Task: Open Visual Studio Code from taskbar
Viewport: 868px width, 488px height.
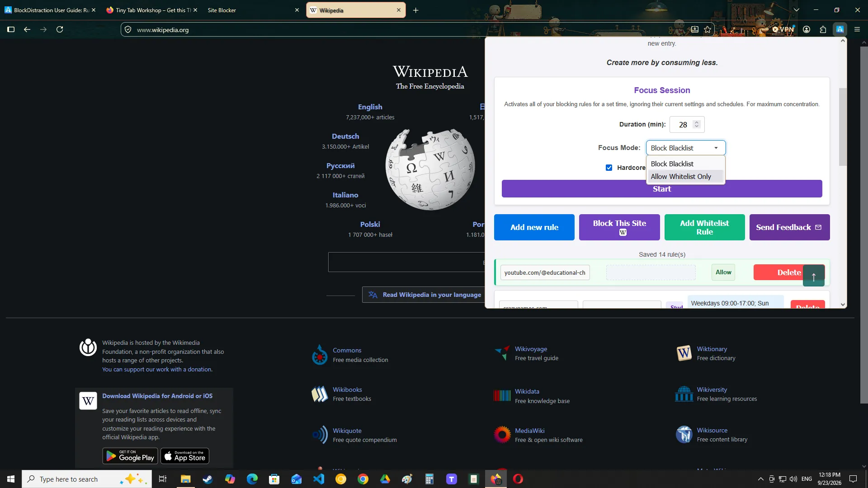Action: (319, 479)
